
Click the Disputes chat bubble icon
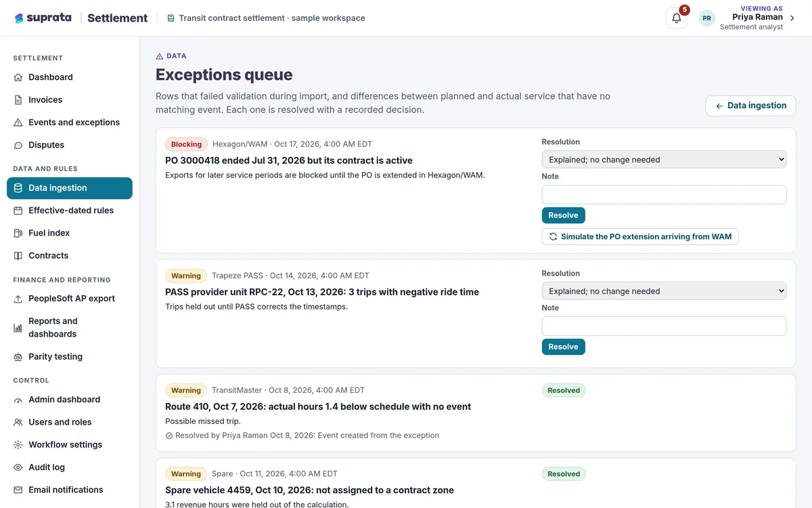click(x=18, y=145)
